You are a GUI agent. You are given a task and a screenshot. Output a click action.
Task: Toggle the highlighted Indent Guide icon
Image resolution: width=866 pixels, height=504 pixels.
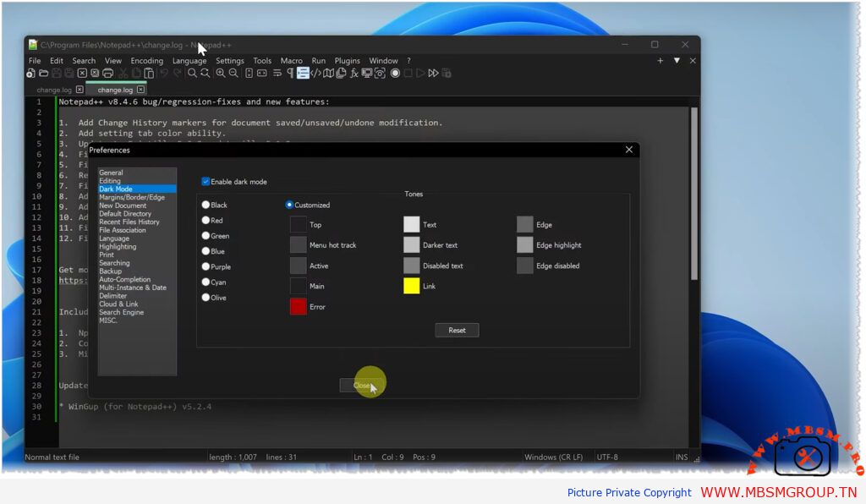[x=303, y=74]
